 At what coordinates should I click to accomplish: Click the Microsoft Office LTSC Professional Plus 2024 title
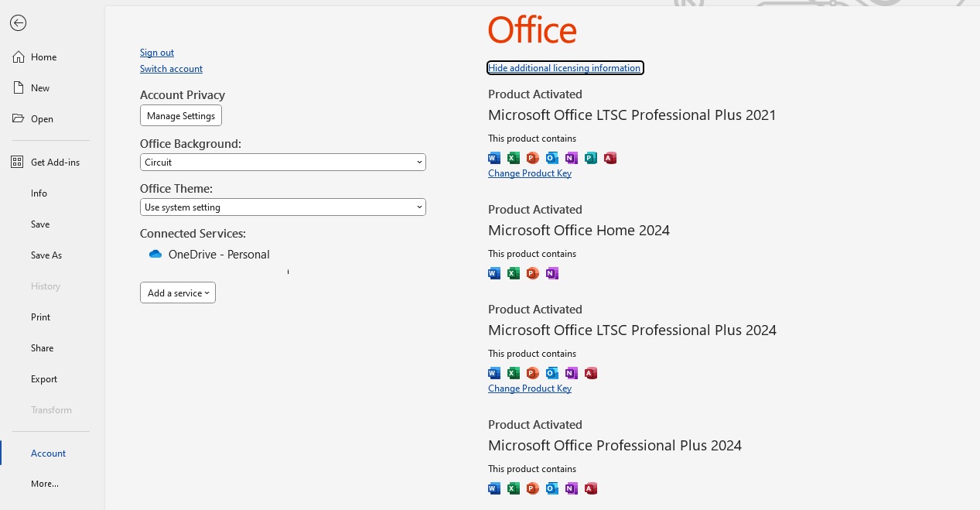pyautogui.click(x=632, y=330)
